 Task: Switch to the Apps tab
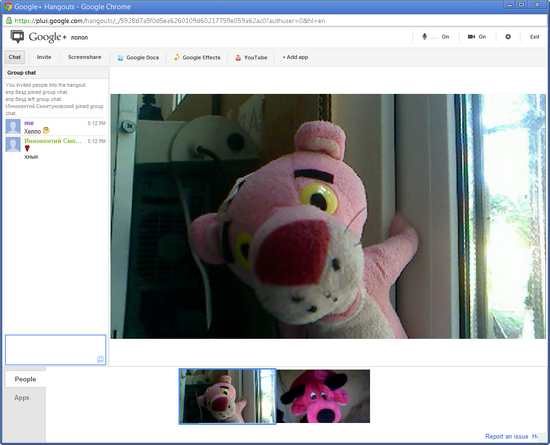pos(22,398)
